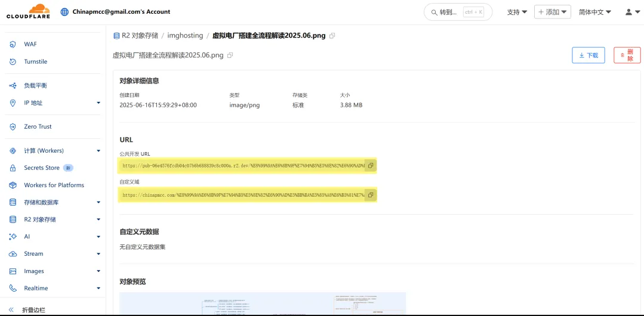The width and height of the screenshot is (644, 316).
Task: Copy the object title name via copy icon
Action: [x=230, y=55]
